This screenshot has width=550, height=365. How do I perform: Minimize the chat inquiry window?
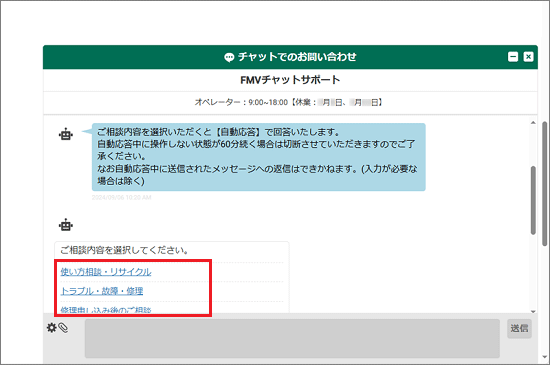(x=513, y=57)
